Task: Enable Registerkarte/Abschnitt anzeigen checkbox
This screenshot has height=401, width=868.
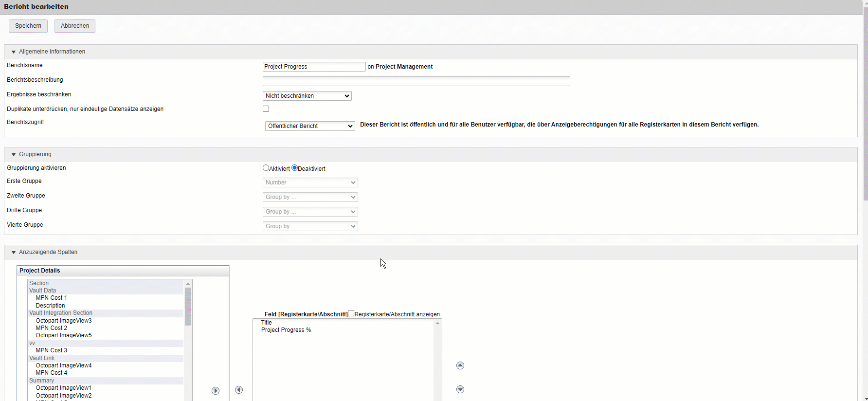Action: pos(351,313)
